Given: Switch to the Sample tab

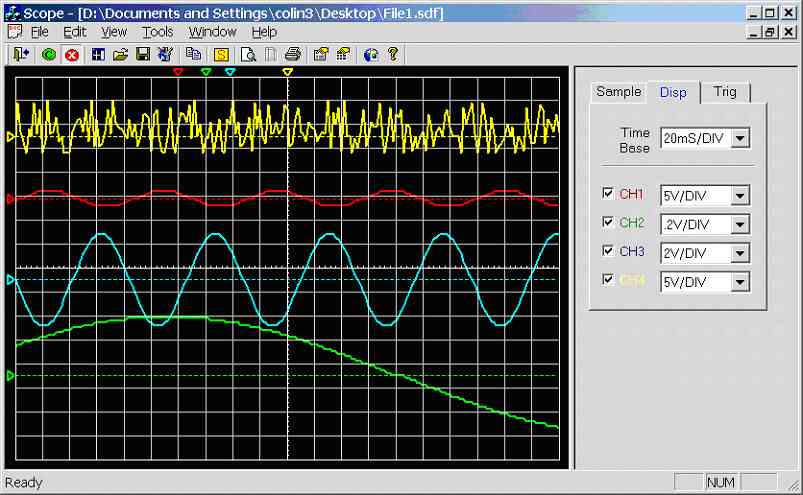Looking at the screenshot, I should pos(618,92).
